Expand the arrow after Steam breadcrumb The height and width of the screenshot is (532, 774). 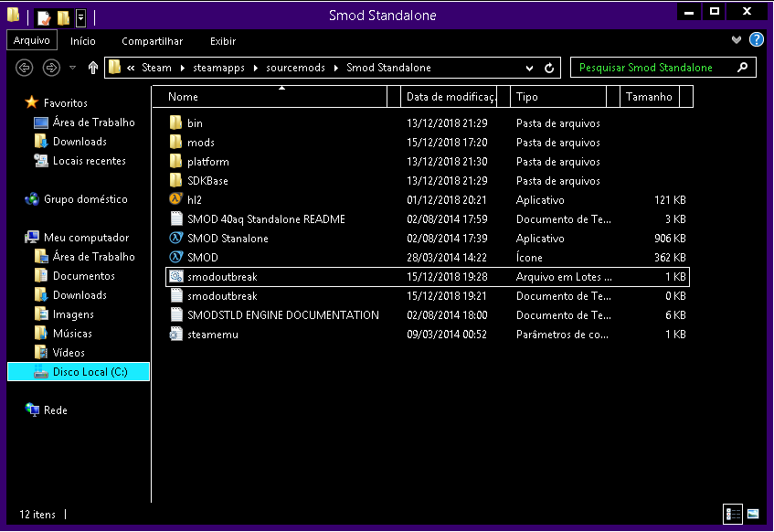point(183,68)
